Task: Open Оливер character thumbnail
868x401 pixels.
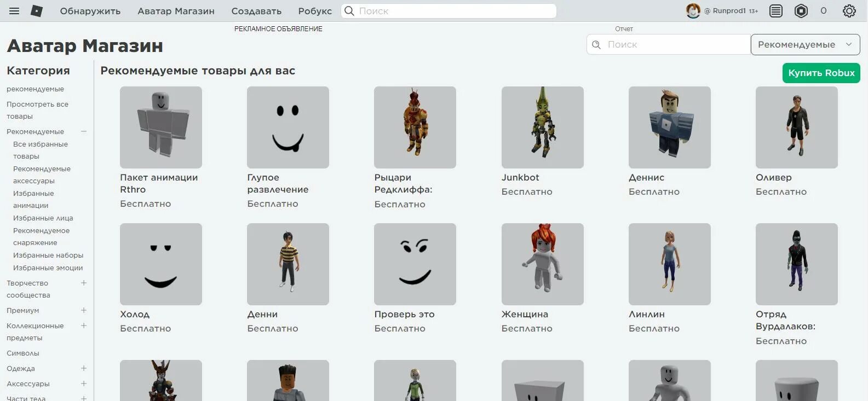Action: tap(797, 127)
